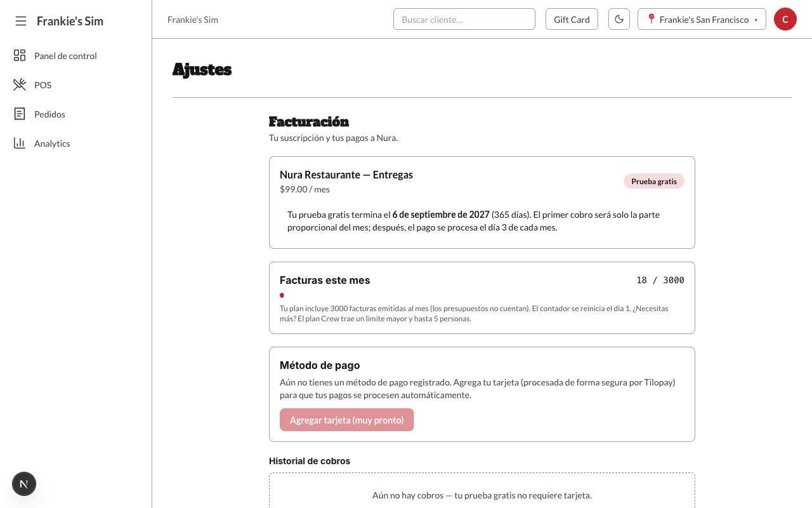Click the round N logo badge

point(24,484)
